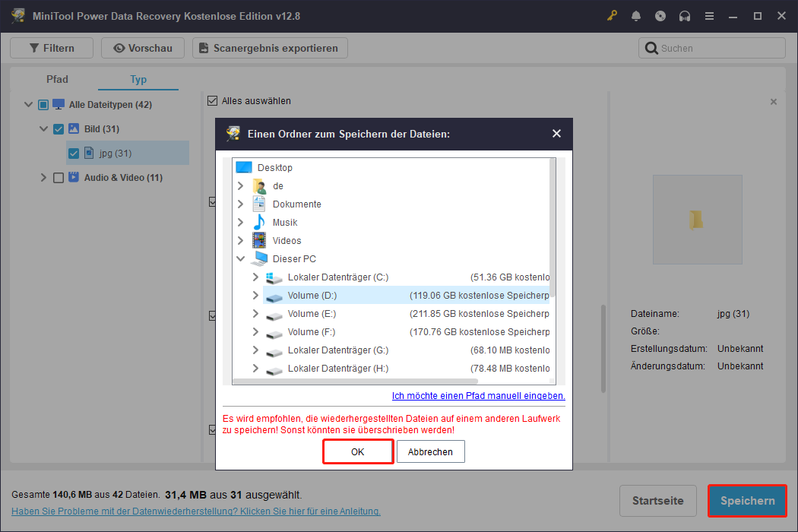798x532 pixels.
Task: Select the Typ tab
Action: pyautogui.click(x=138, y=79)
